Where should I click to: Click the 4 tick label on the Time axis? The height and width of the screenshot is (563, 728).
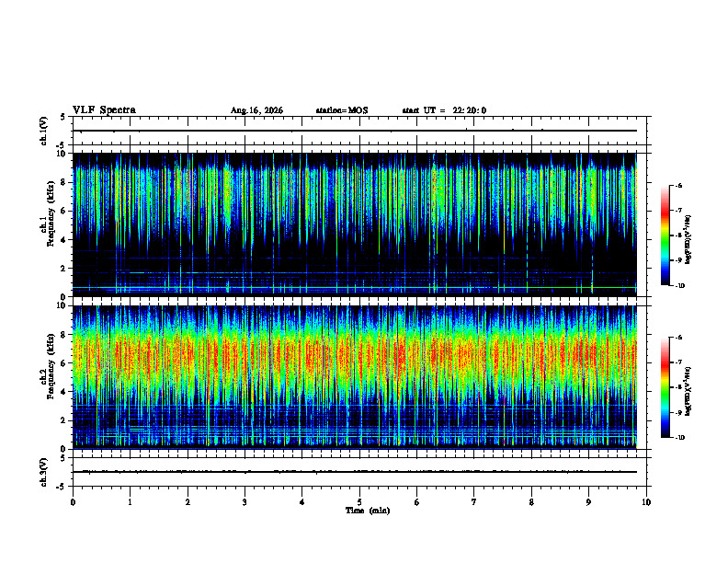click(x=302, y=502)
